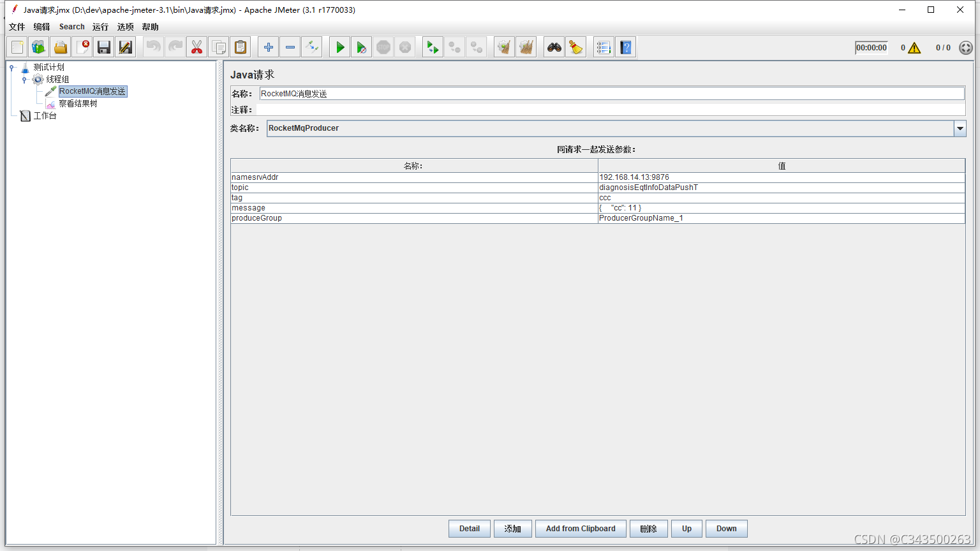Click the Paste clipboard icon

pos(241,47)
